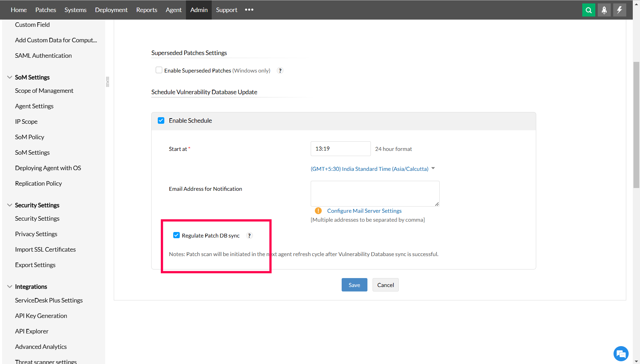Click the page vertical scrollbar thumb

click(636, 125)
